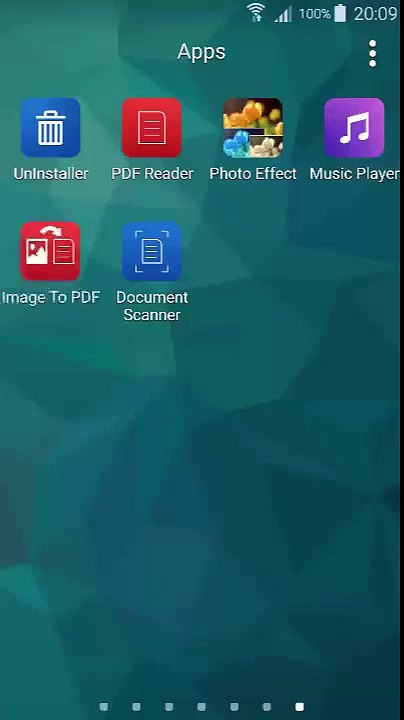Tap the Apps screen title
This screenshot has width=404, height=720.
click(x=201, y=51)
